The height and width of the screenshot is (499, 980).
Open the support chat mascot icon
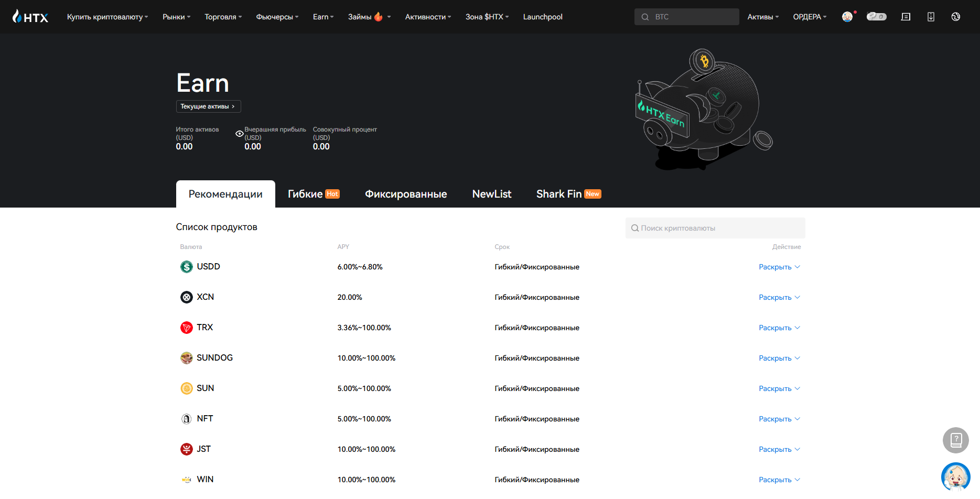click(x=956, y=476)
